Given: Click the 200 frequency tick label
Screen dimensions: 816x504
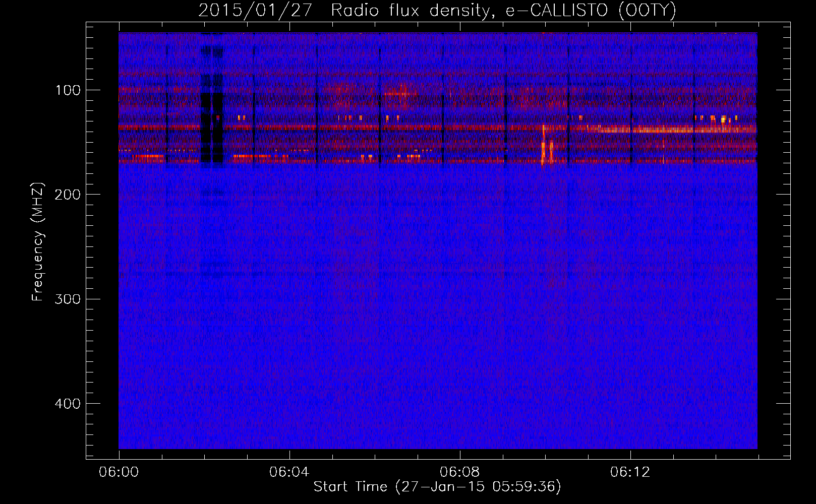Looking at the screenshot, I should coord(68,195).
